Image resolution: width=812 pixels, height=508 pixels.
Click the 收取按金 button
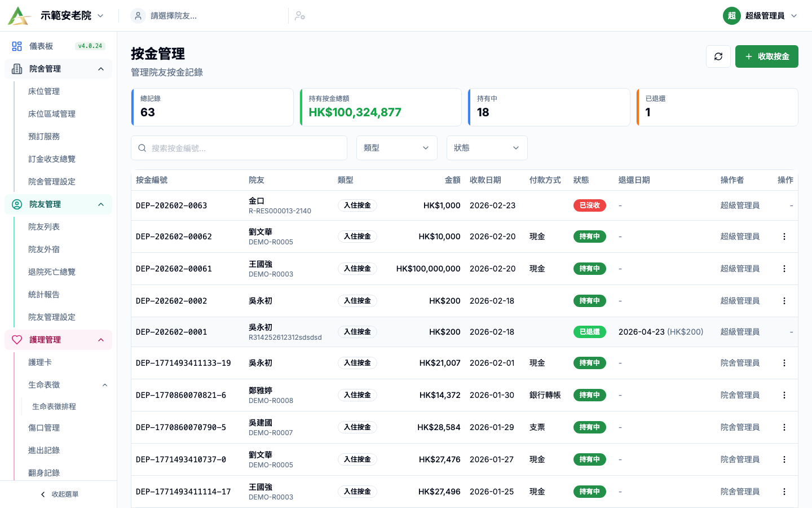767,56
